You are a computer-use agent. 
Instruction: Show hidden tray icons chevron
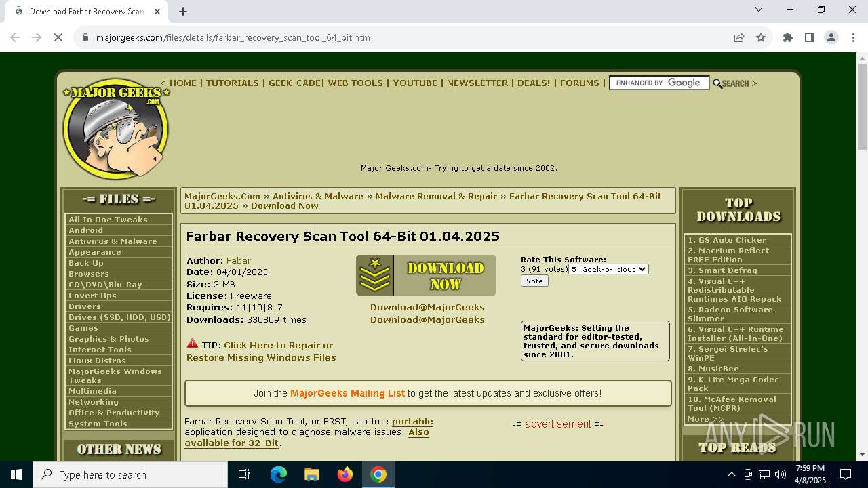[731, 474]
